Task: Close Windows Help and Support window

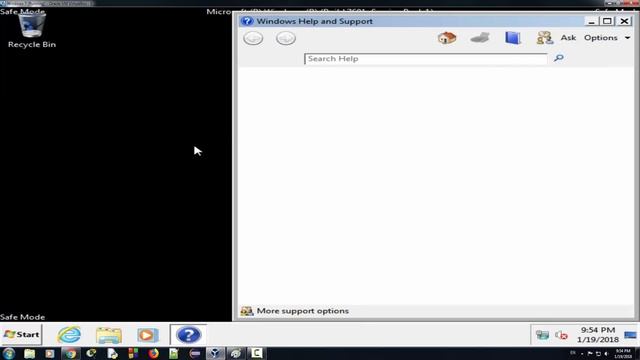Action: click(x=624, y=21)
